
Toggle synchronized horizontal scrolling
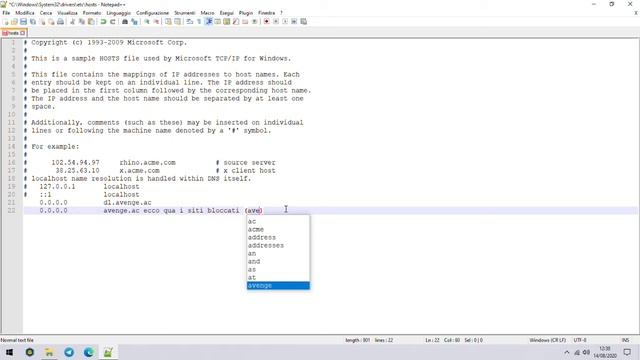pos(178,22)
